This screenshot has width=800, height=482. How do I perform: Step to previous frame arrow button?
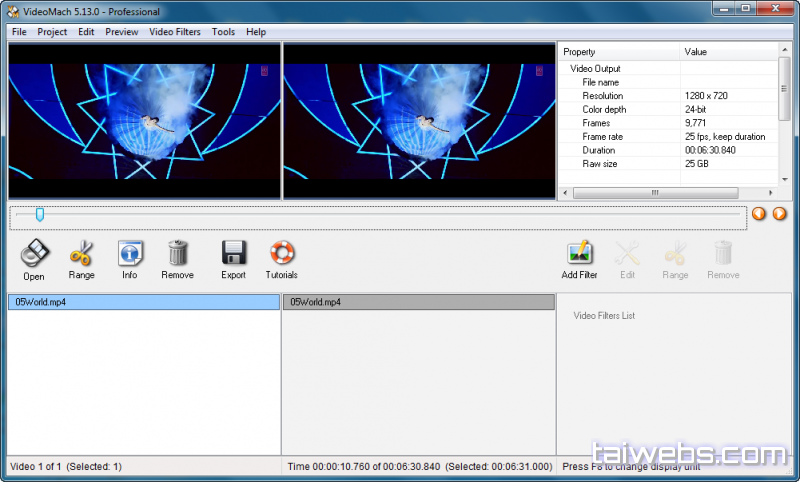(759, 213)
